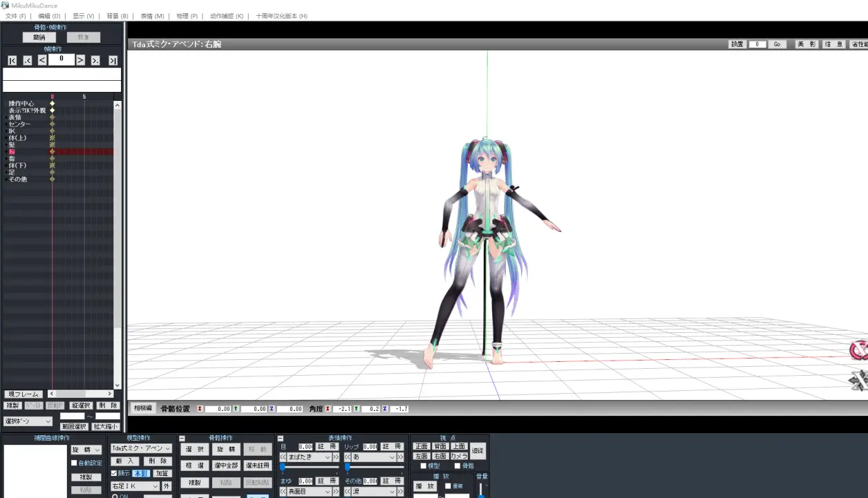Collapse the 表情操作 panel minus icon
Screen dimensions: 868x498
[x=281, y=438]
